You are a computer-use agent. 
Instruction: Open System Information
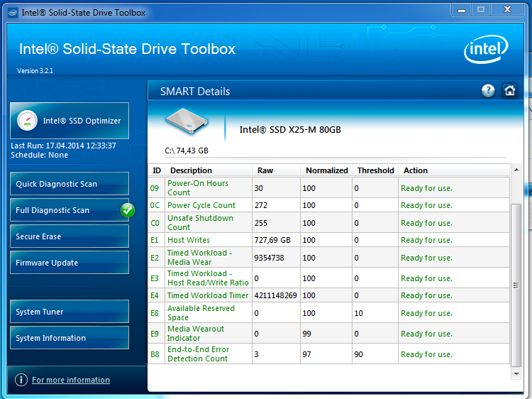pos(70,338)
